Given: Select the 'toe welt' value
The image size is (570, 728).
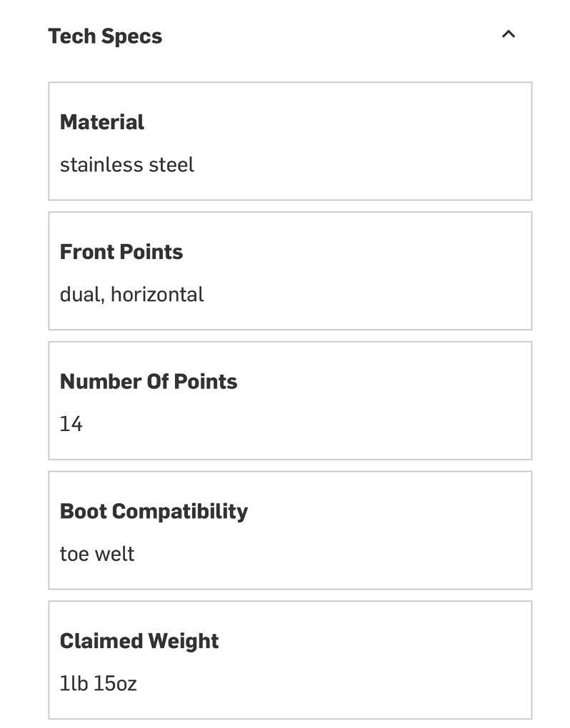Looking at the screenshot, I should click(97, 554).
